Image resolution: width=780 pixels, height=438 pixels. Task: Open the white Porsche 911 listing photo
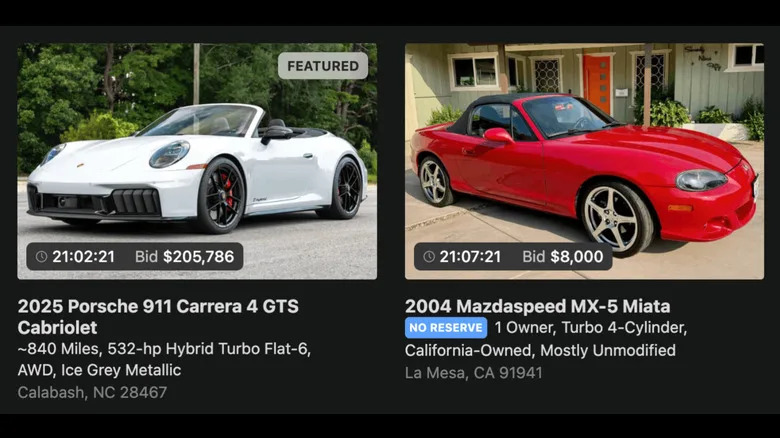click(197, 161)
